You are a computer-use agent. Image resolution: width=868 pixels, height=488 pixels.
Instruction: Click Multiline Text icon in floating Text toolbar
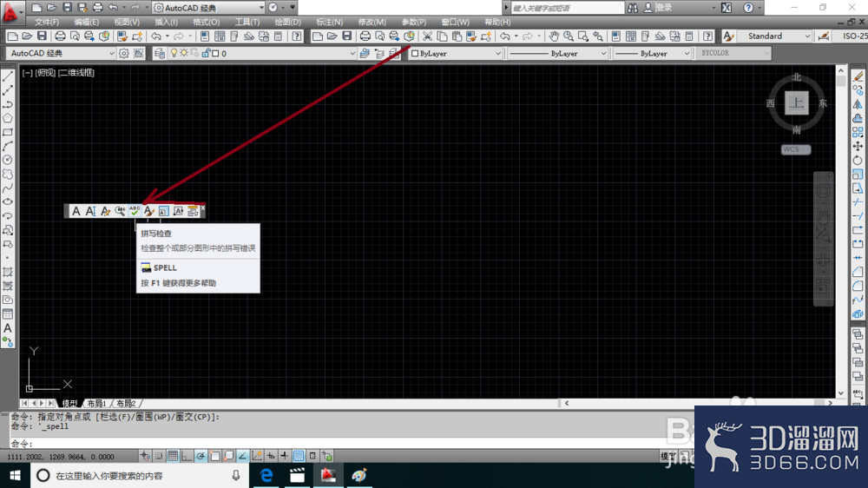pos(76,211)
